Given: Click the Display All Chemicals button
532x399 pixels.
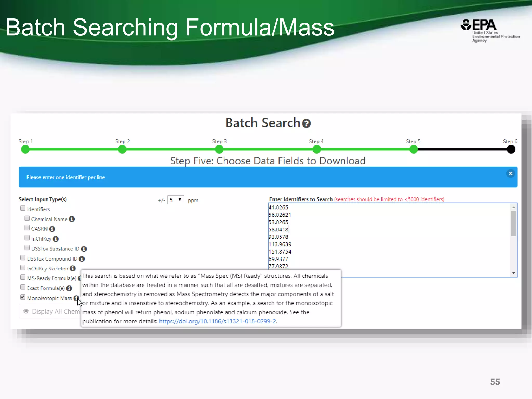Looking at the screenshot, I should tap(50, 311).
